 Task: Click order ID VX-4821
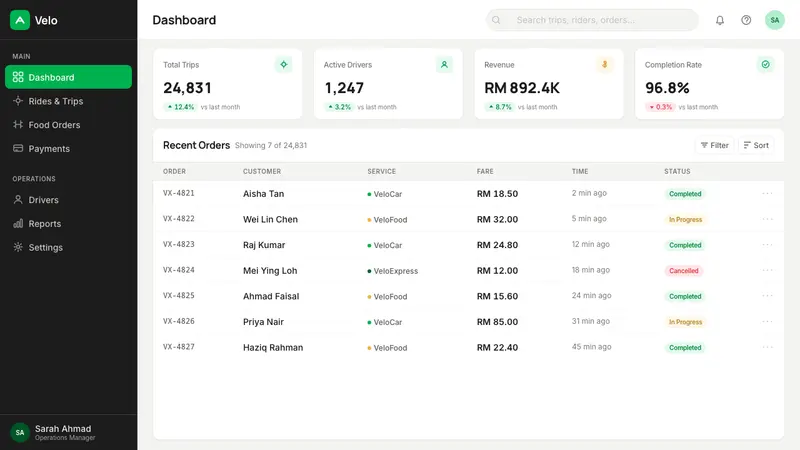[179, 193]
